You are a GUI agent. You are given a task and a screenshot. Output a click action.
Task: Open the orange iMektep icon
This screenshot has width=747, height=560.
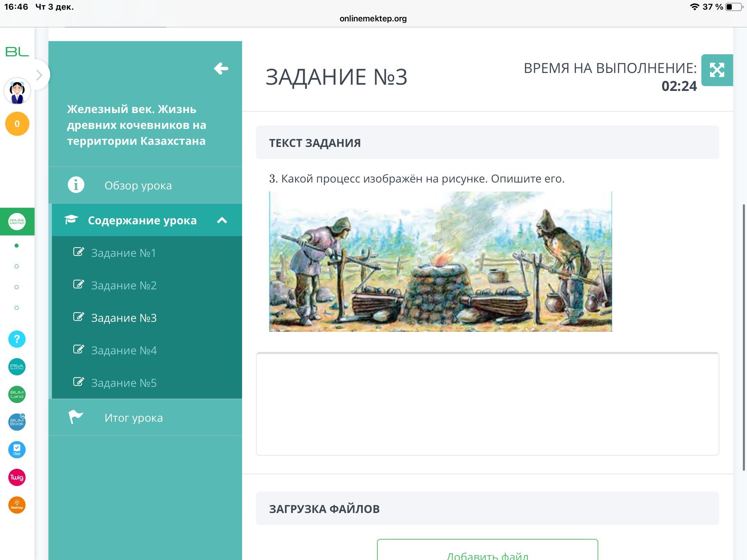point(17,505)
